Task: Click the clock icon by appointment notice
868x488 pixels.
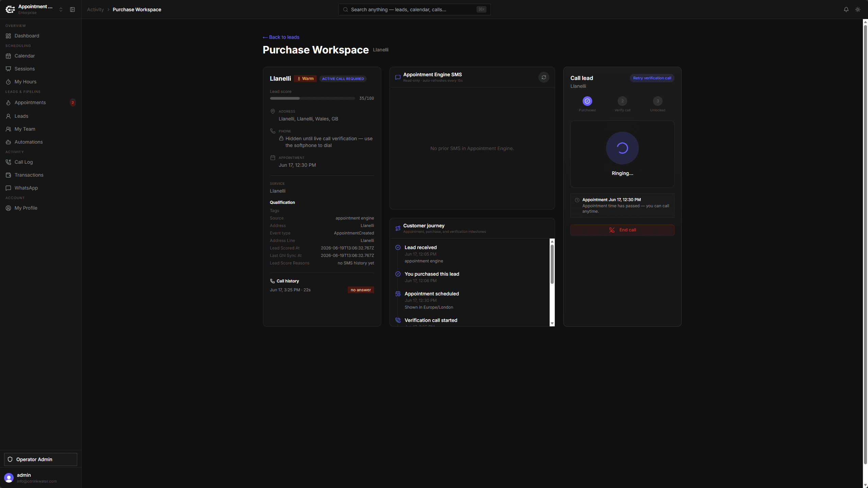Action: pyautogui.click(x=577, y=200)
